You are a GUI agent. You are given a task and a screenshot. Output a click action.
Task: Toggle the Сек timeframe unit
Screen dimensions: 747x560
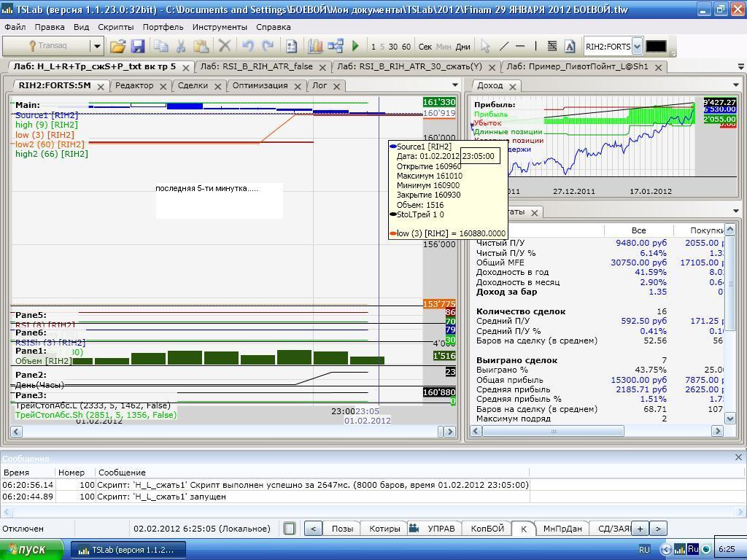425,47
